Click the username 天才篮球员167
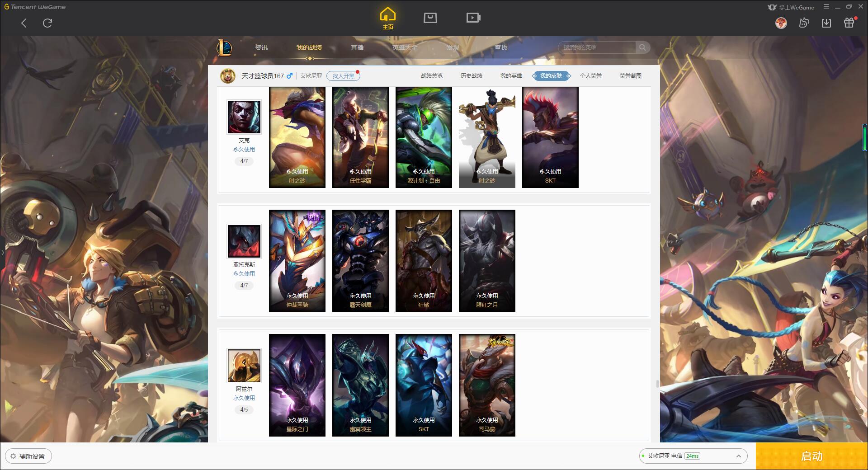 (x=263, y=76)
